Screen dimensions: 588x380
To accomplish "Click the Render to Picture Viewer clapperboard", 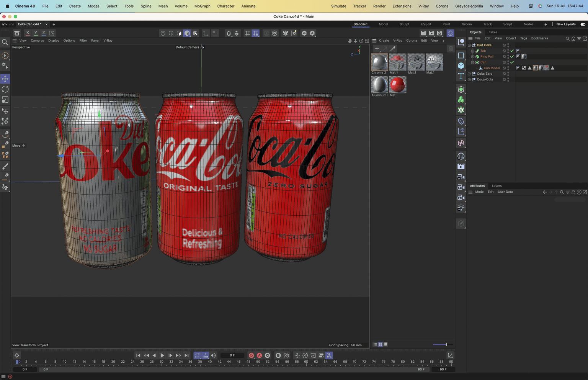I will tap(431, 33).
